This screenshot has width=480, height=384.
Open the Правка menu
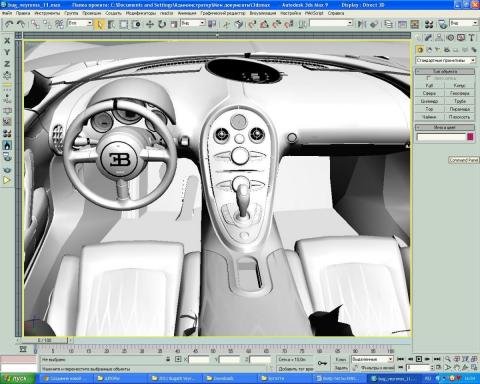coord(23,13)
